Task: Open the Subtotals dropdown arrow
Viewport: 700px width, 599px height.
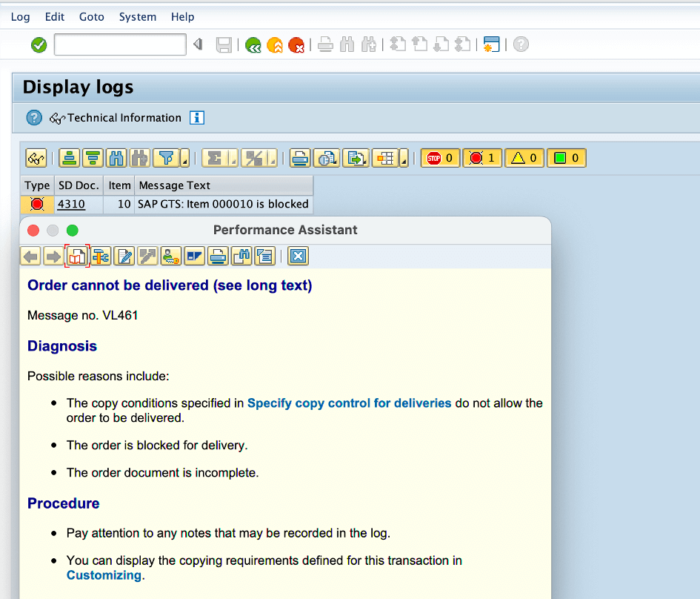Action: (x=273, y=158)
